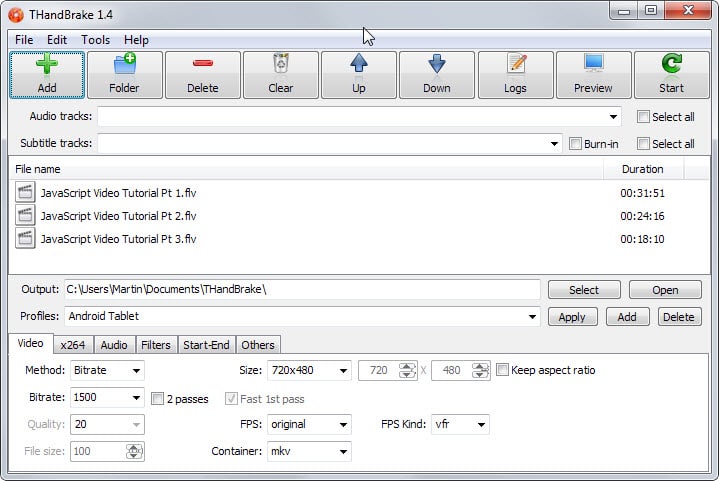
Task: Open the Tools menu
Action: pyautogui.click(x=95, y=40)
